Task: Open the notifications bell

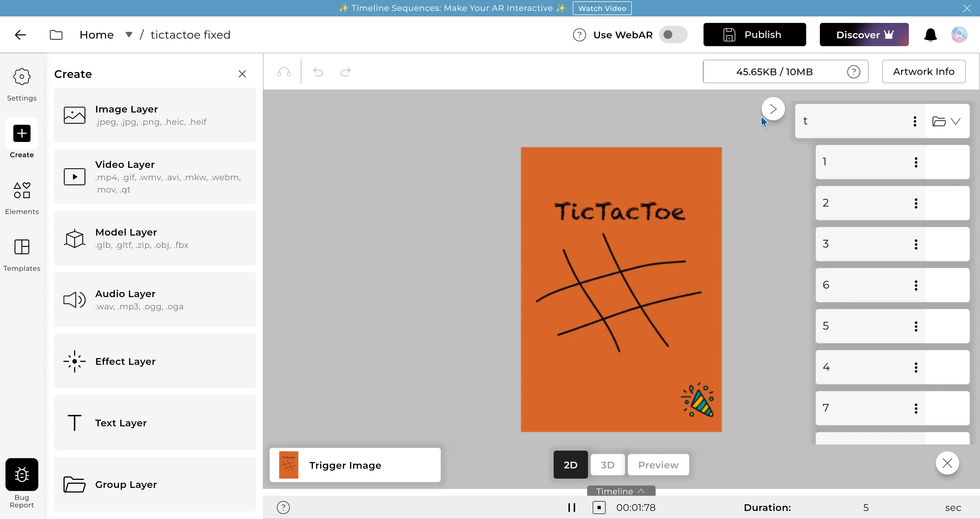Action: [x=931, y=35]
